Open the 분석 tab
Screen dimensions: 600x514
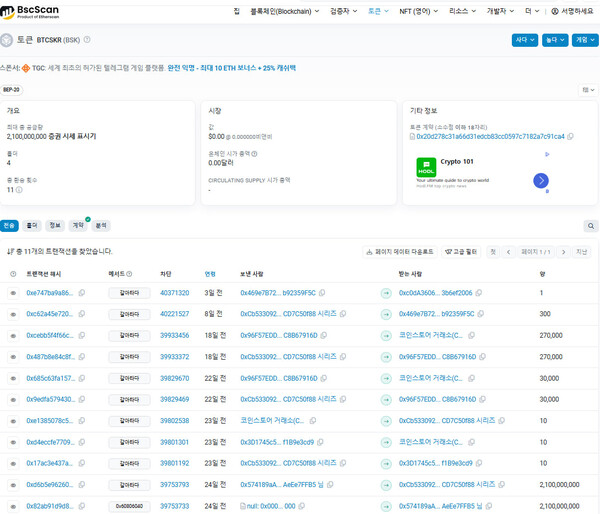[101, 226]
